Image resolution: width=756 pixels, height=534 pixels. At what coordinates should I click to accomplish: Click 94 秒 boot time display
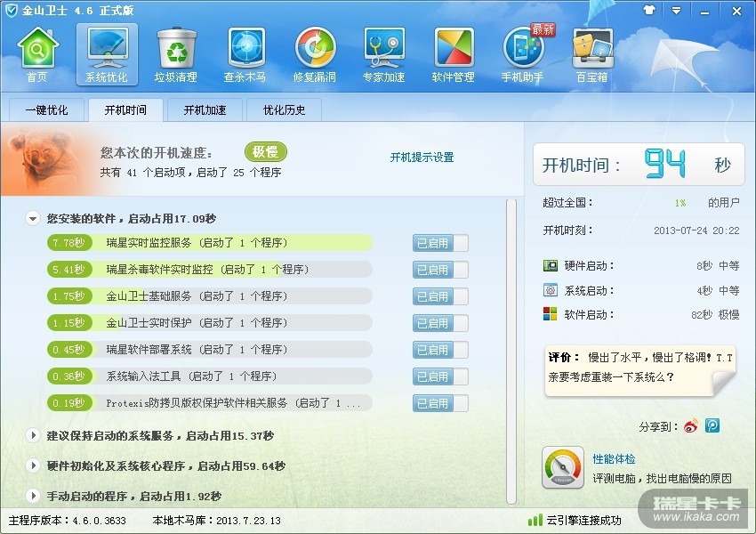click(639, 164)
